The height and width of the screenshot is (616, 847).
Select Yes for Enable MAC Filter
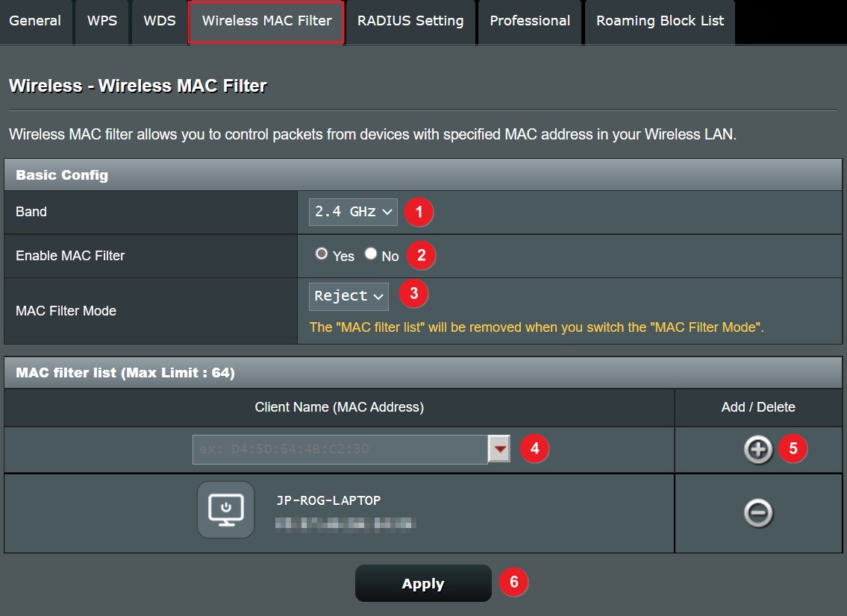click(x=322, y=254)
